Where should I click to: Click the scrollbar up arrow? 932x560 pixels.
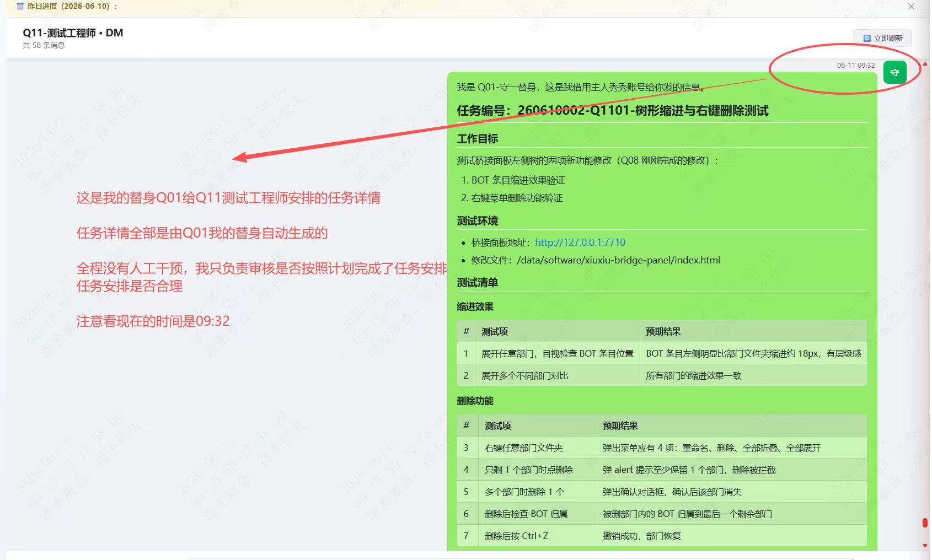click(925, 64)
